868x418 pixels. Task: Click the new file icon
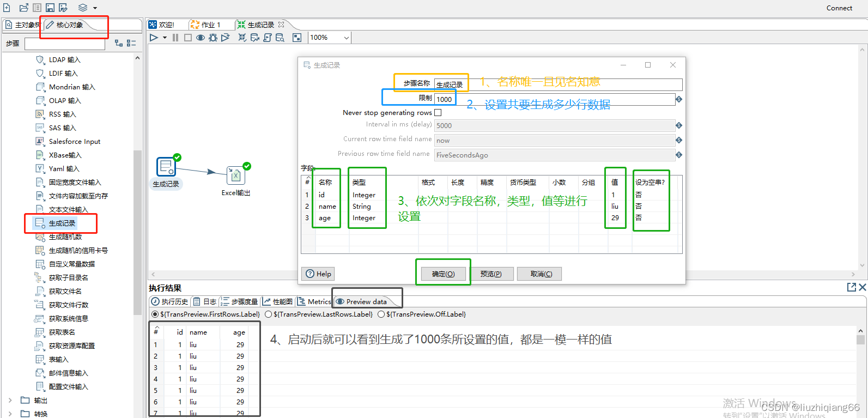(x=7, y=8)
